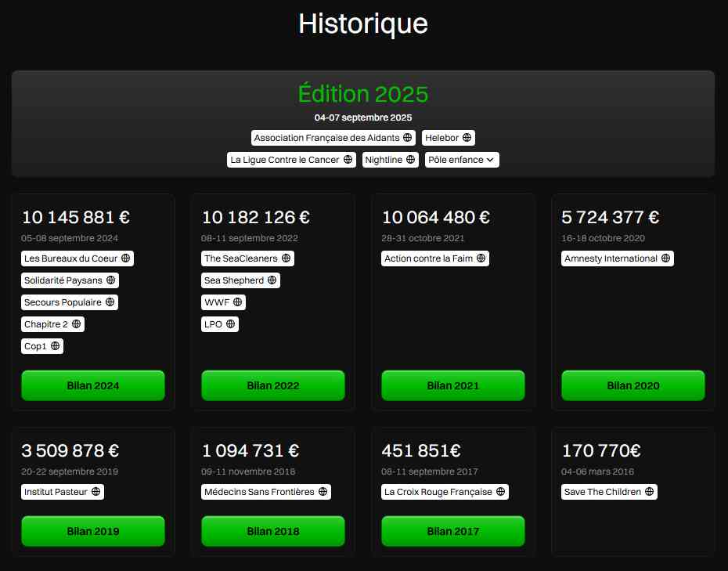Open the Bilan 2019 report
Screen dimensions: 728x571
pyautogui.click(x=93, y=531)
